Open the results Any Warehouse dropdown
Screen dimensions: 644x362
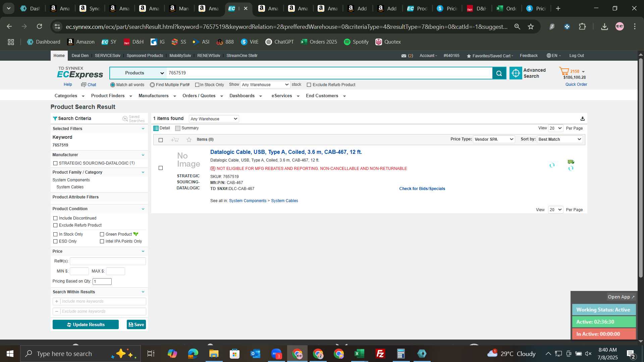214,119
